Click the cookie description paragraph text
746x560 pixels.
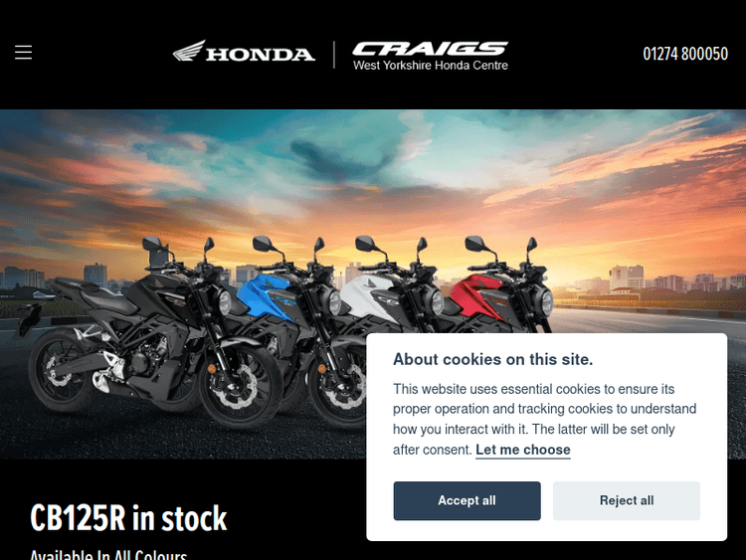pyautogui.click(x=545, y=419)
